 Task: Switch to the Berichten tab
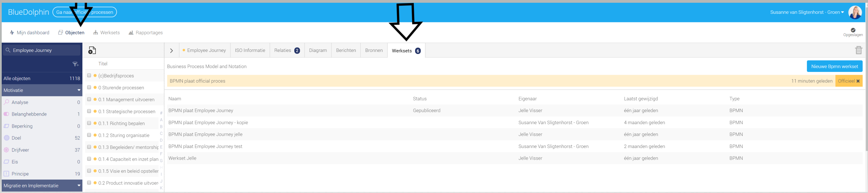346,50
